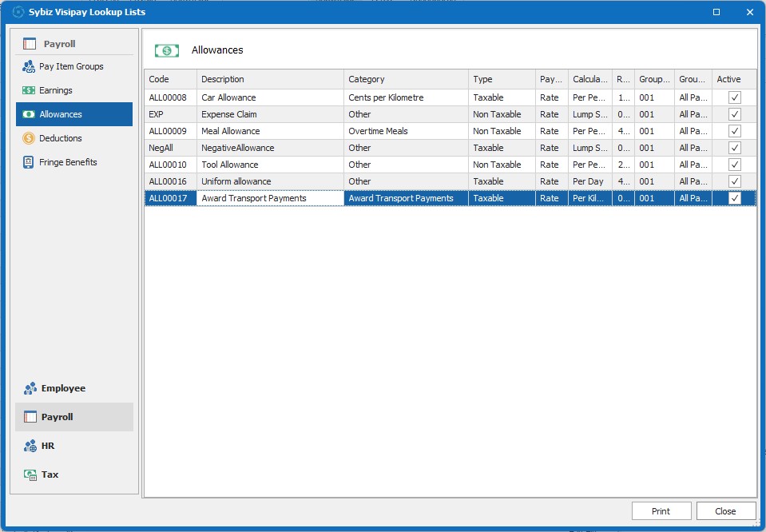Click the Allowances banknote icon in sidebar
The image size is (766, 532).
[x=28, y=114]
